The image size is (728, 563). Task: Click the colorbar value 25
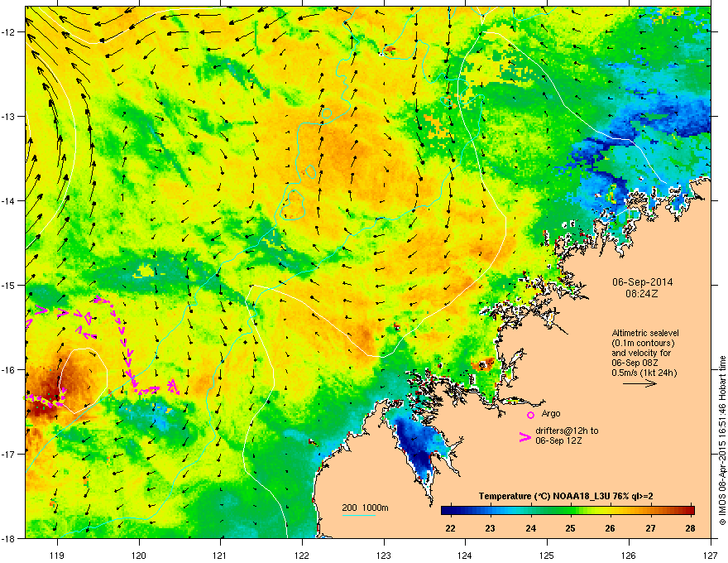pos(570,528)
